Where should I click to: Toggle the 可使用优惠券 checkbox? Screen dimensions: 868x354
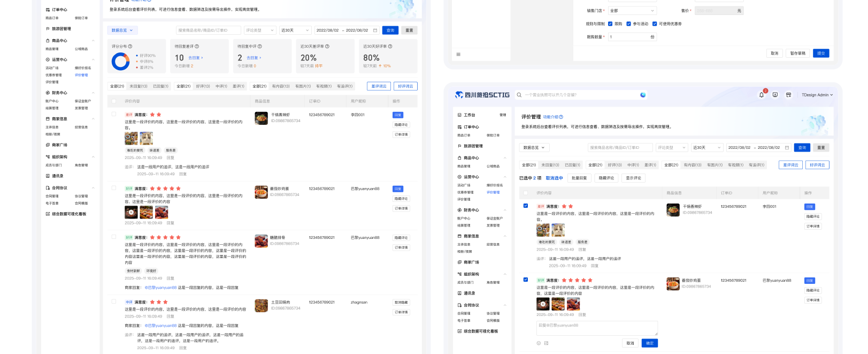click(655, 24)
